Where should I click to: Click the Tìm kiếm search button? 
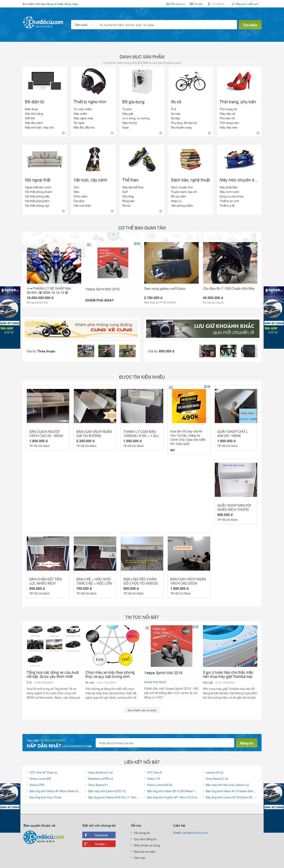[250, 25]
